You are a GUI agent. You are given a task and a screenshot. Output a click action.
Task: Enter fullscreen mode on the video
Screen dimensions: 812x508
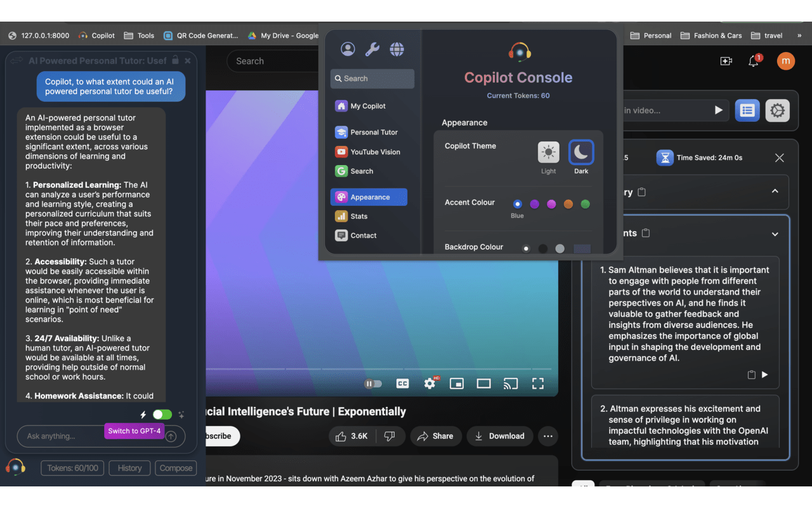[538, 384]
